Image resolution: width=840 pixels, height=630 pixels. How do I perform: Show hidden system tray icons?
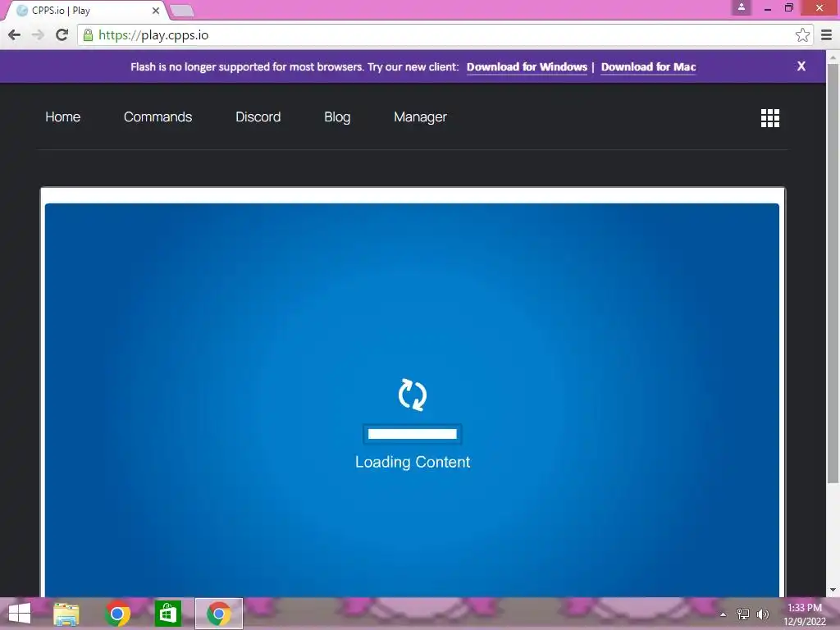click(x=724, y=614)
